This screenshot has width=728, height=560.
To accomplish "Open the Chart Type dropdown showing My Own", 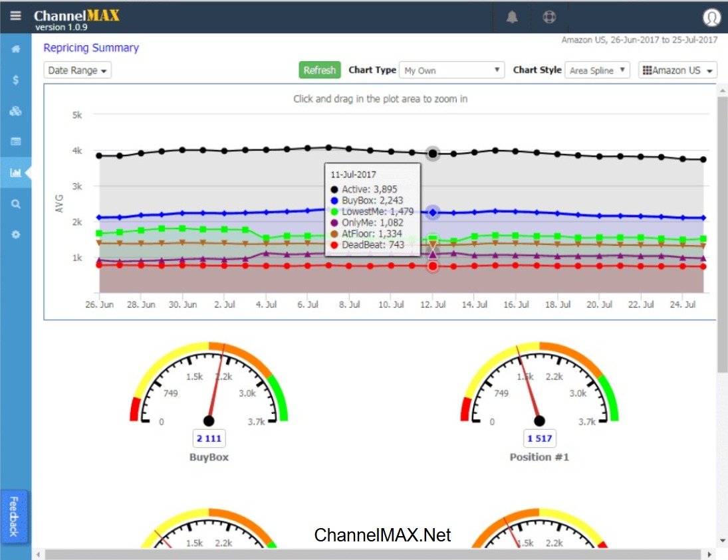I will point(451,70).
